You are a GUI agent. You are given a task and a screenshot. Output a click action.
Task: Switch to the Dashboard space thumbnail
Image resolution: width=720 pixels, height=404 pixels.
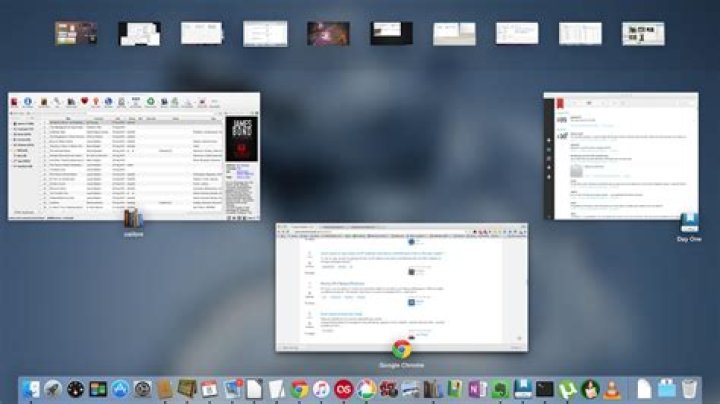coord(76,34)
